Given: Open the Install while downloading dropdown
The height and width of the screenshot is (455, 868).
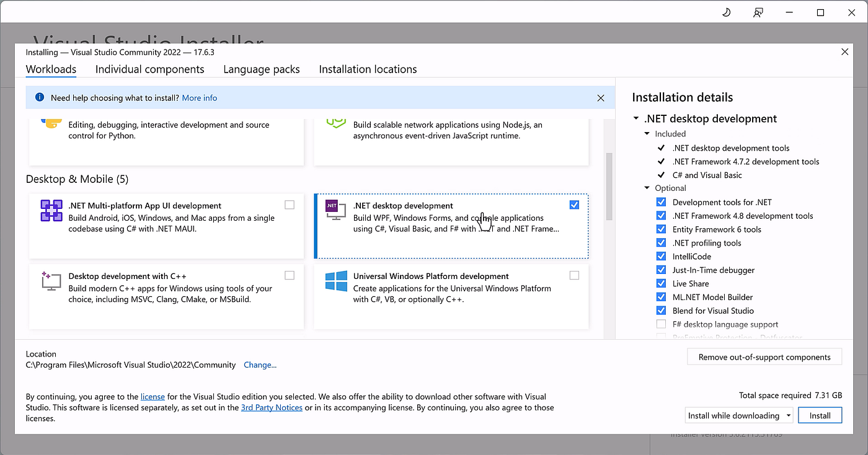Looking at the screenshot, I should pos(739,415).
